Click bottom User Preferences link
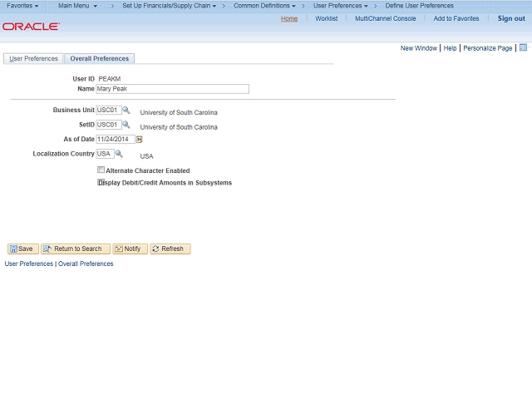 (x=29, y=264)
